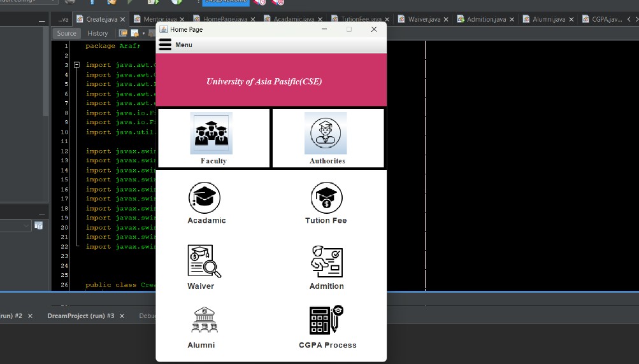Click the second red profiler icon
This screenshot has height=364, width=639.
coord(278,2)
